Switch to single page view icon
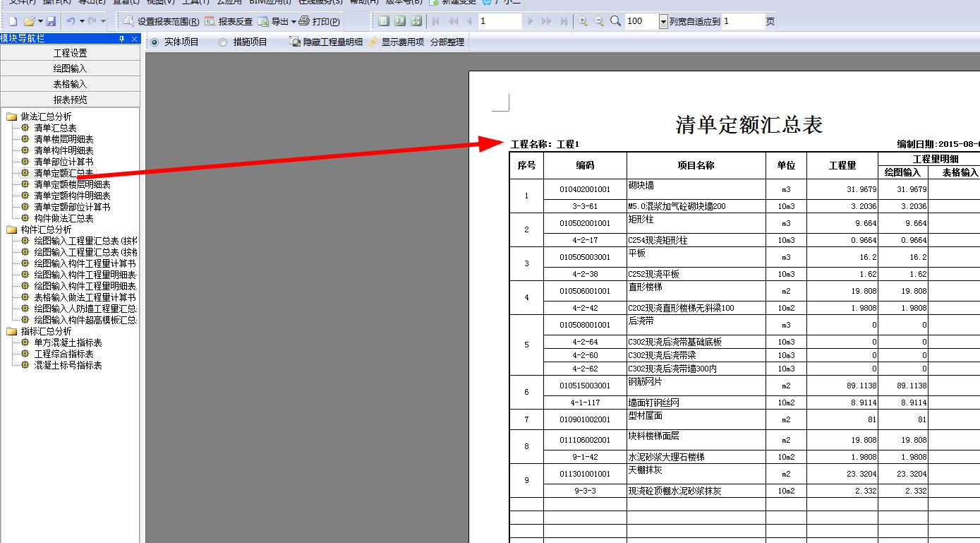The width and height of the screenshot is (980, 543). (x=384, y=21)
